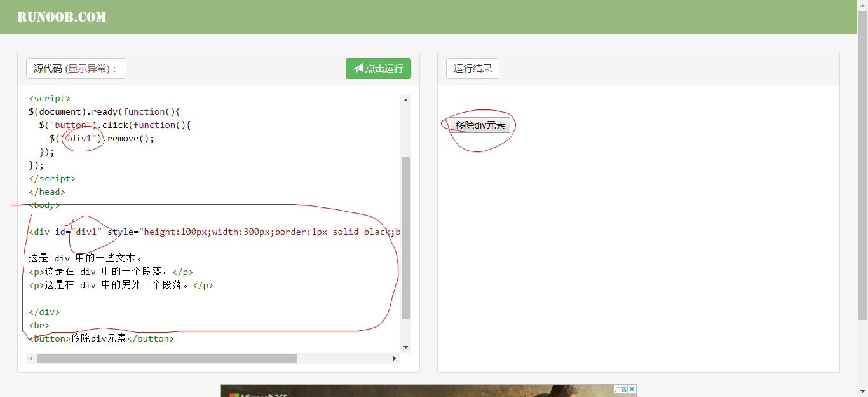Click the <button>移除div元素</button> code line
The image size is (868, 397).
(101, 339)
